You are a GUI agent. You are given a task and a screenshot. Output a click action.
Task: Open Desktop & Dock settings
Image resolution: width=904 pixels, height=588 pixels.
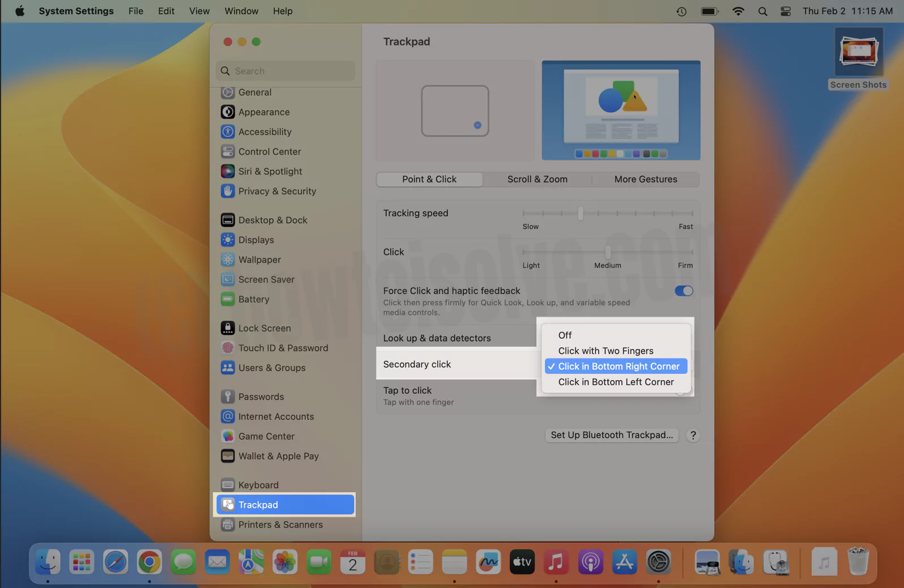pos(285,220)
